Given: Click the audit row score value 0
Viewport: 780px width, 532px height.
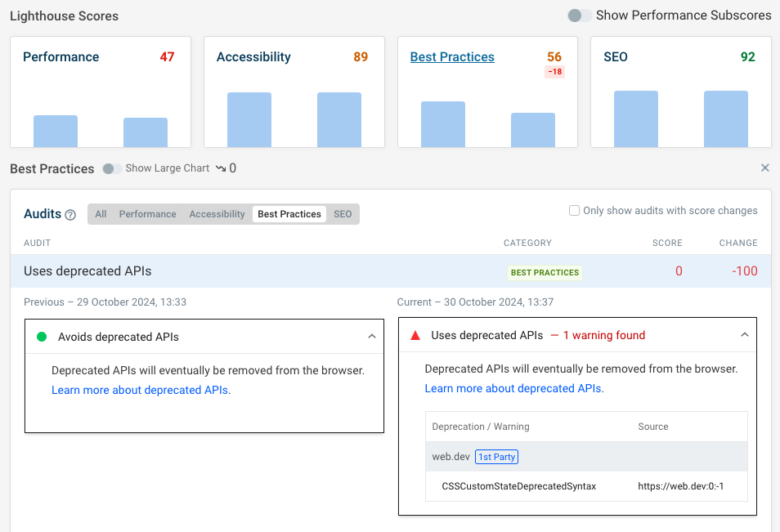Looking at the screenshot, I should (x=679, y=271).
